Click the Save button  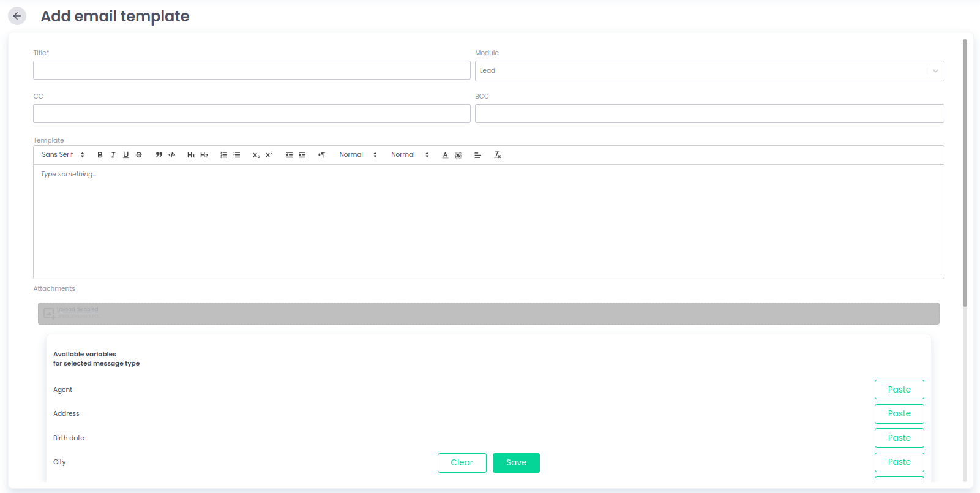(516, 463)
